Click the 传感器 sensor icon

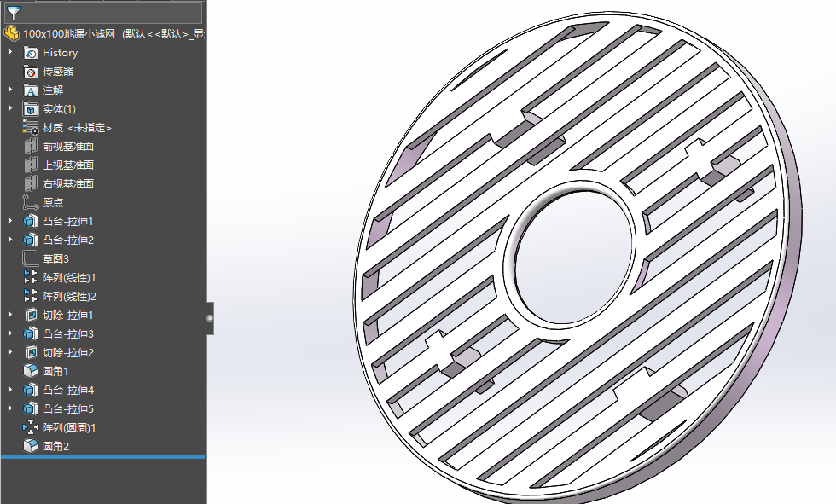31,72
